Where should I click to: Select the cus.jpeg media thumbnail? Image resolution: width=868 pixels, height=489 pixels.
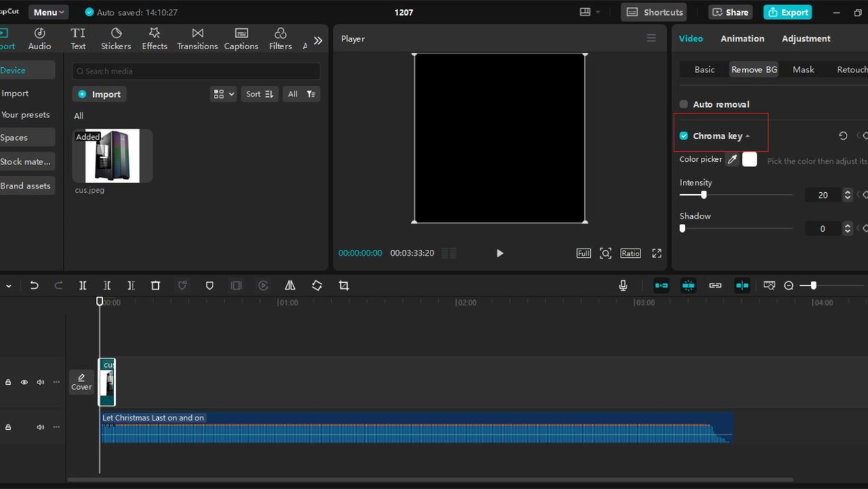click(112, 156)
